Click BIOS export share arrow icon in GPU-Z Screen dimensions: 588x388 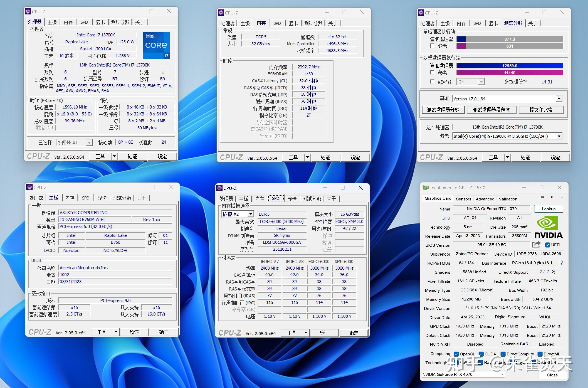coord(536,244)
